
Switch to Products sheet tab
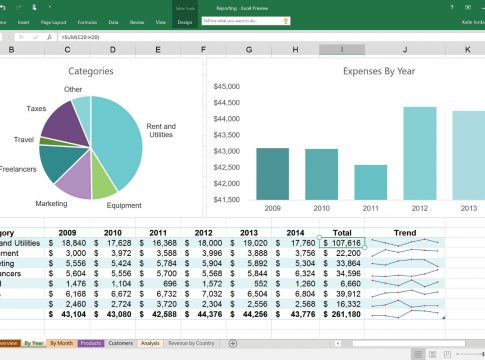point(91,343)
